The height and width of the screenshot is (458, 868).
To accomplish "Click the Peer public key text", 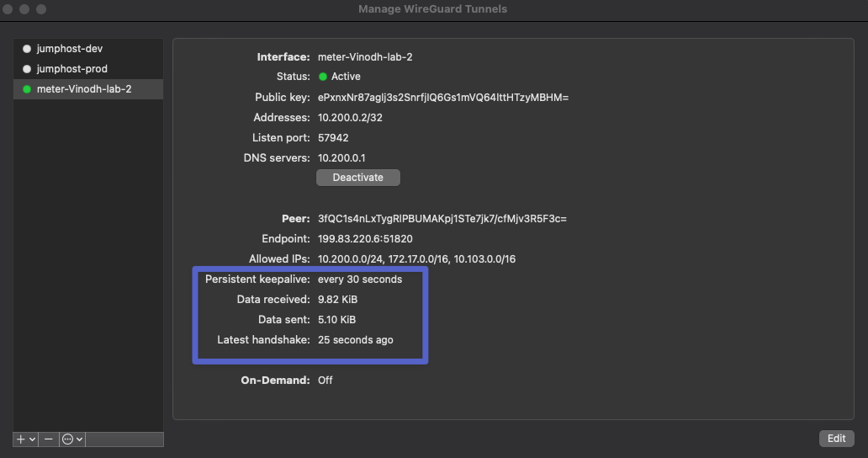I will 442,218.
